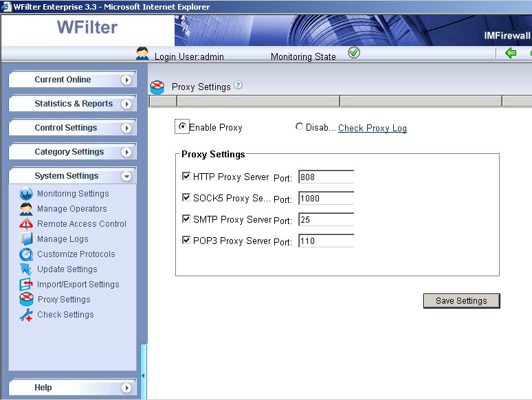Click the Customize Protocols icon

(26, 254)
